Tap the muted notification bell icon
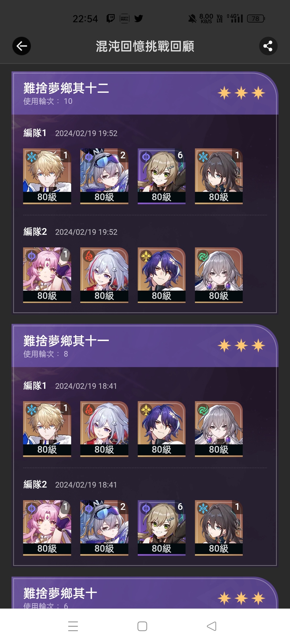Screen dimensions: 290x644 tap(192, 19)
